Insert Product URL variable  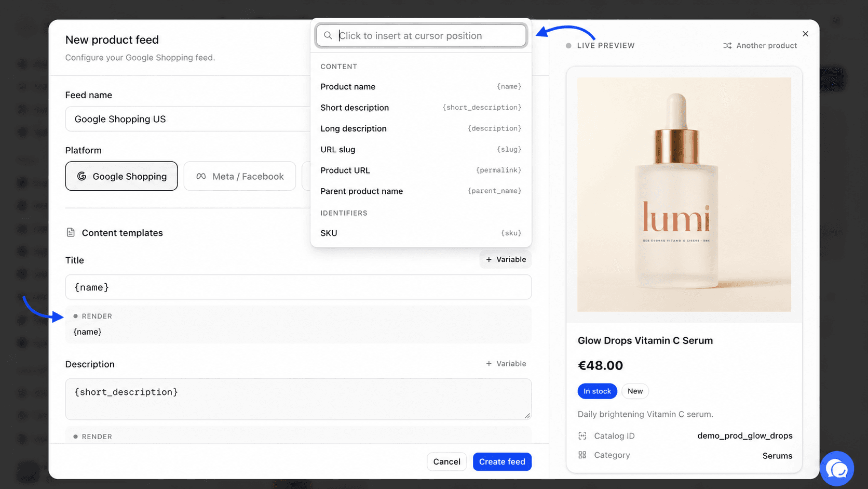tap(421, 170)
